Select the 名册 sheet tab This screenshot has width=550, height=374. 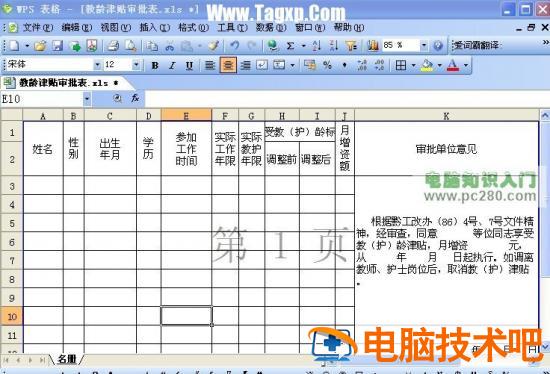click(x=67, y=359)
